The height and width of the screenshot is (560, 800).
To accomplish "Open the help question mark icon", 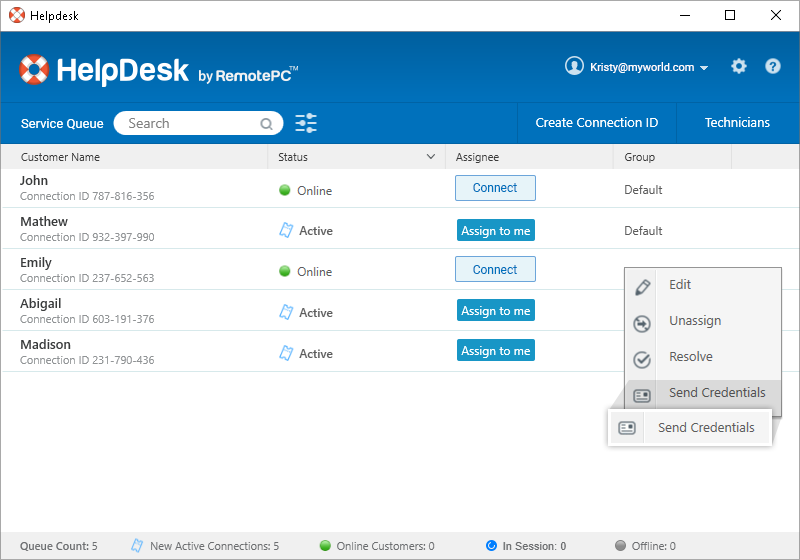I will (x=773, y=67).
